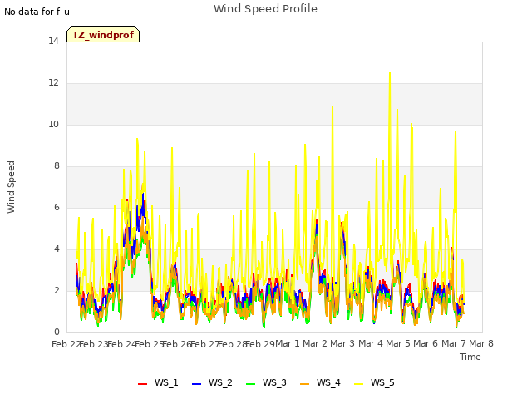The image size is (532, 399).
Task: Click the green WS_3 legend swatch
Action: point(251,384)
